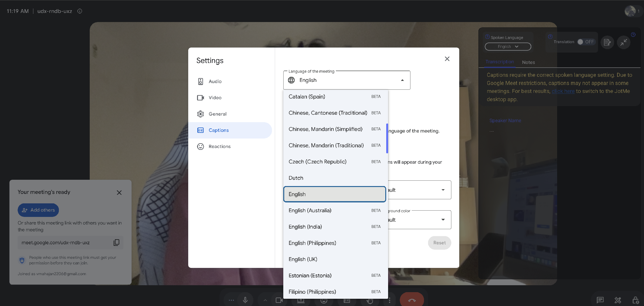Copy the meeting link icon
The height and width of the screenshot is (306, 644).
116,242
